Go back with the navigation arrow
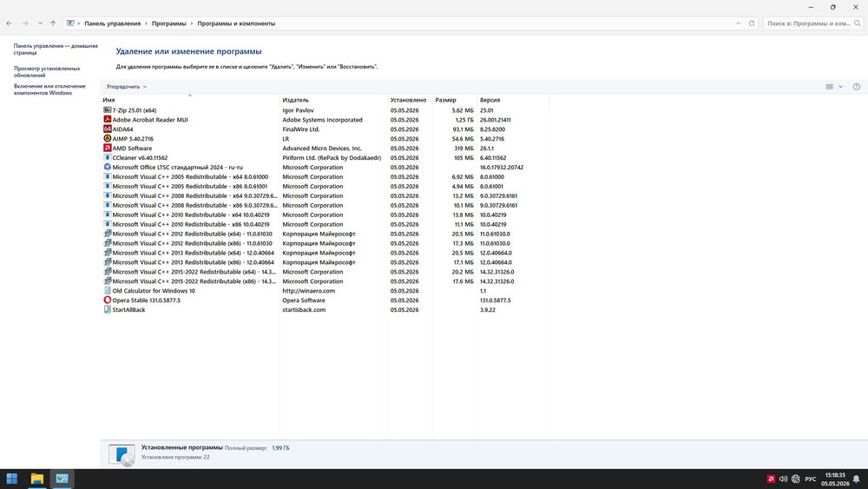The width and height of the screenshot is (868, 489). [x=10, y=23]
